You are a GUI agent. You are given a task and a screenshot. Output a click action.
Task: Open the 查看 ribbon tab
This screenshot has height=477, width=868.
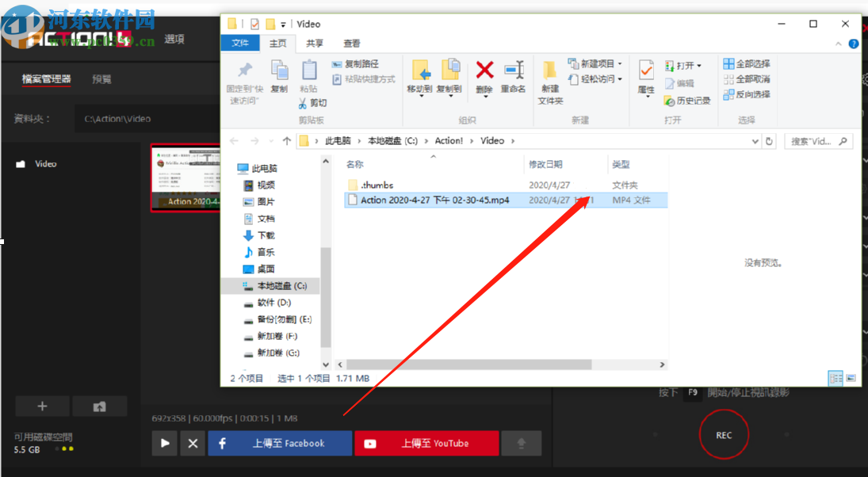point(351,43)
